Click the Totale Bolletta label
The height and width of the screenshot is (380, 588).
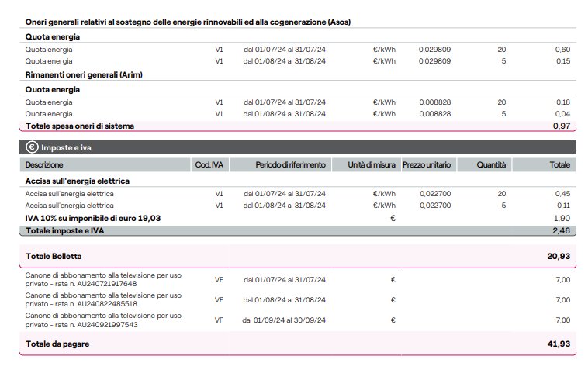[x=54, y=255]
